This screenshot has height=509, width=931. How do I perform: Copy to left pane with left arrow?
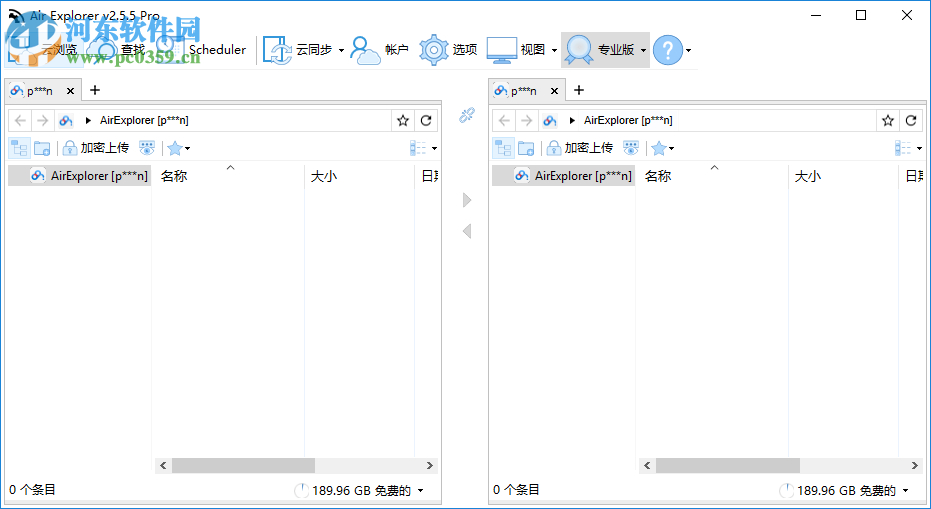coord(467,231)
